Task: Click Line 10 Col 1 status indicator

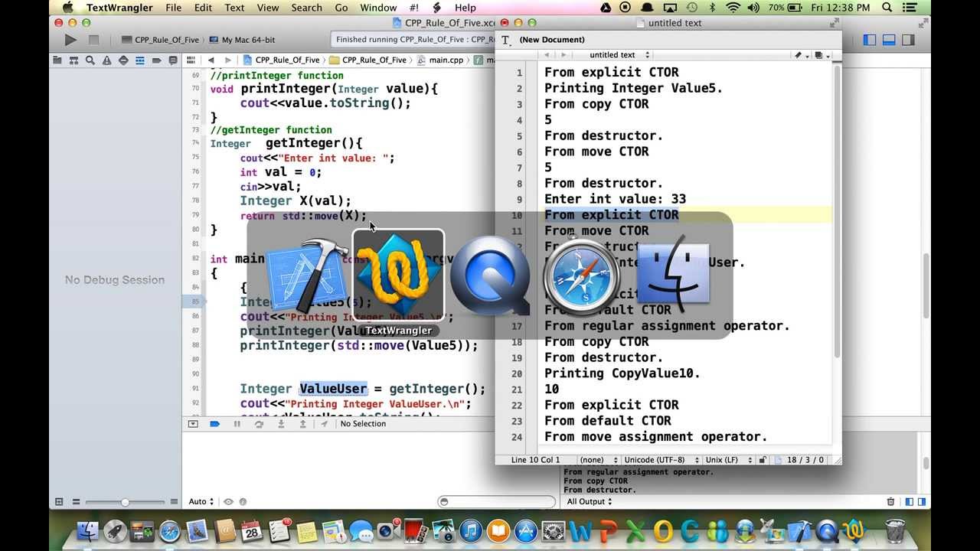Action: click(535, 460)
